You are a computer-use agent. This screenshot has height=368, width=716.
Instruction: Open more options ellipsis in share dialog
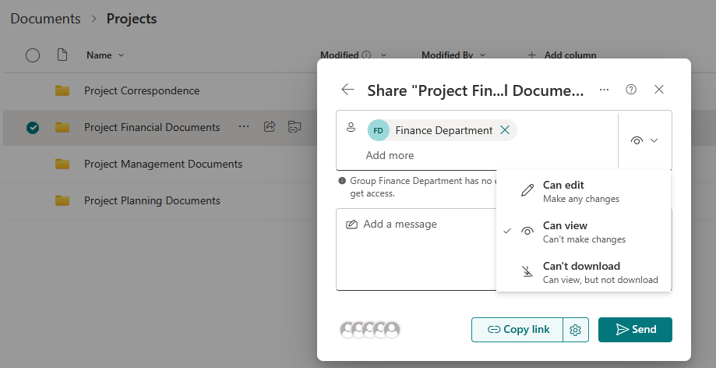[604, 89]
